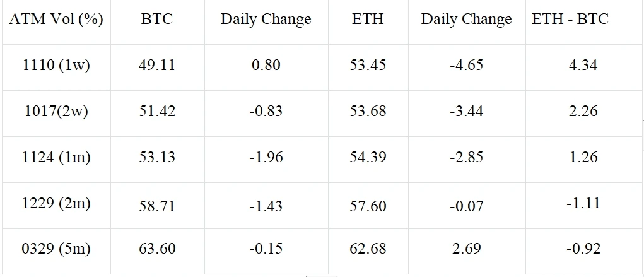Click the ETH column header cell

pyautogui.click(x=368, y=19)
